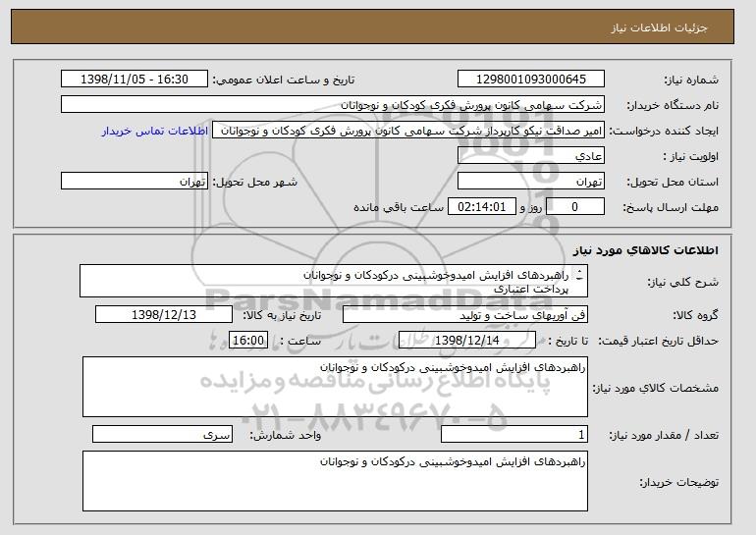Click the مهلت ارسال پاسخ label
This screenshot has height=535, width=756.
[x=671, y=207]
